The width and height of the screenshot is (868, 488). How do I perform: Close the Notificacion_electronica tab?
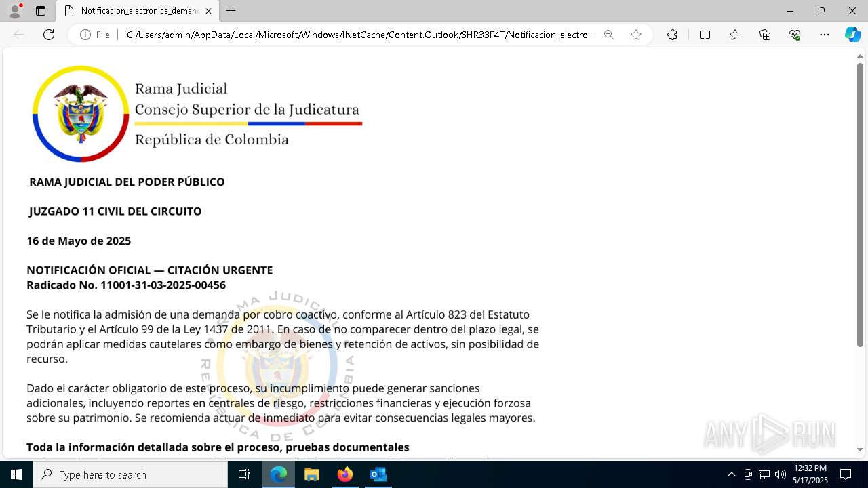(x=209, y=11)
